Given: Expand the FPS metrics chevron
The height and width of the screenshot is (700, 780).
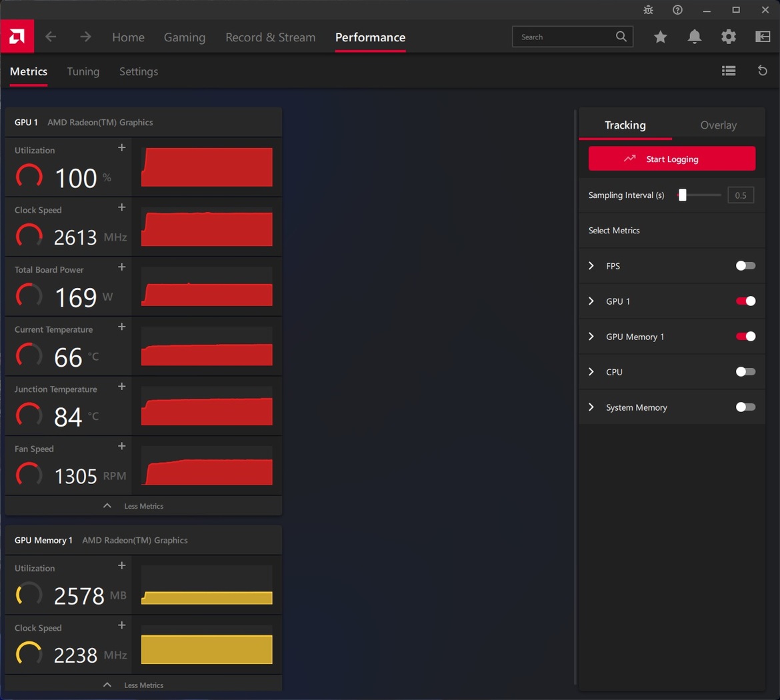Looking at the screenshot, I should click(591, 266).
